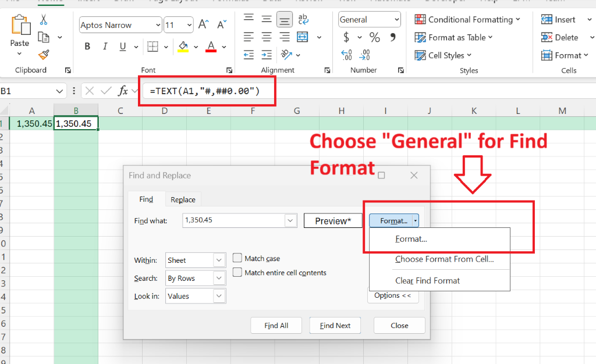Click the Decrease Indent icon
596x364 pixels.
click(249, 55)
